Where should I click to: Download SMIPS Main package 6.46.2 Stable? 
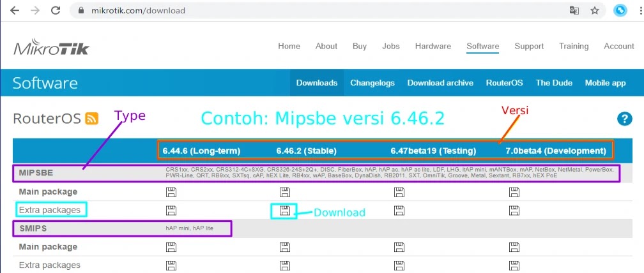[x=285, y=247]
